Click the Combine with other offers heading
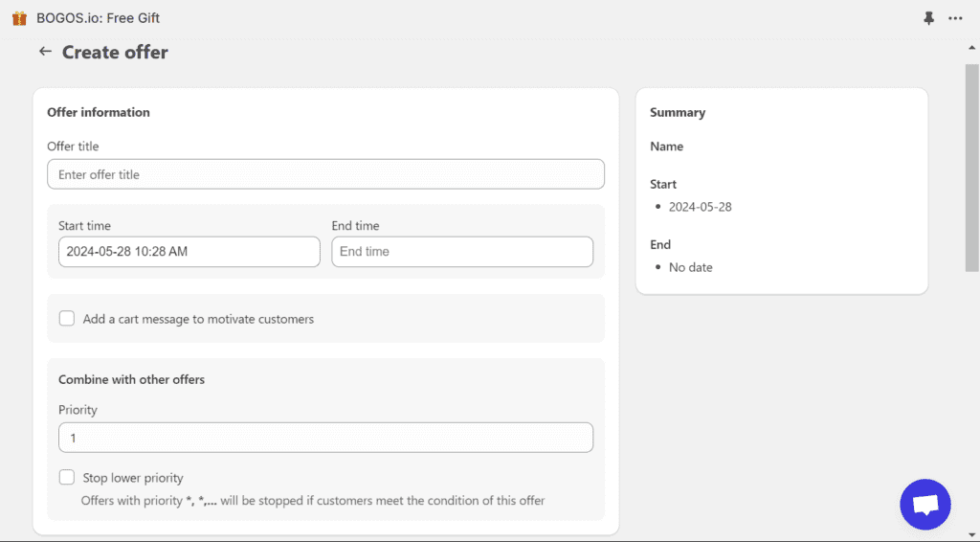The width and height of the screenshot is (980, 542). (131, 379)
